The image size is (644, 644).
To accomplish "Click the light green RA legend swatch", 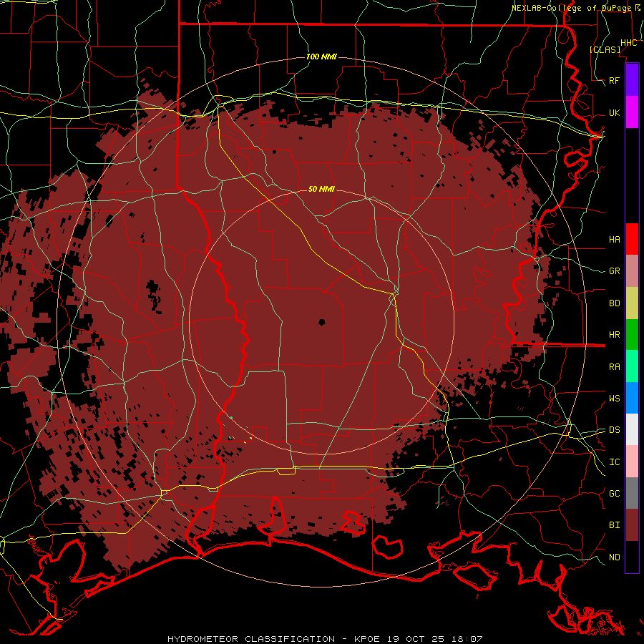I will tap(632, 366).
